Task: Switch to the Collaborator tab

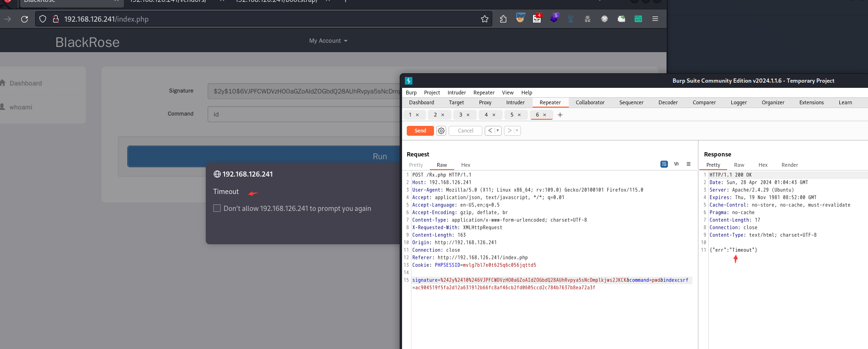Action: [x=590, y=102]
